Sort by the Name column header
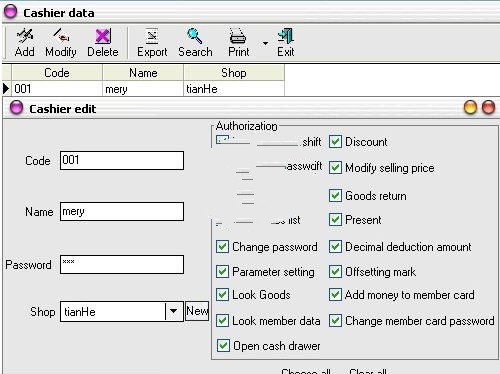 click(143, 73)
